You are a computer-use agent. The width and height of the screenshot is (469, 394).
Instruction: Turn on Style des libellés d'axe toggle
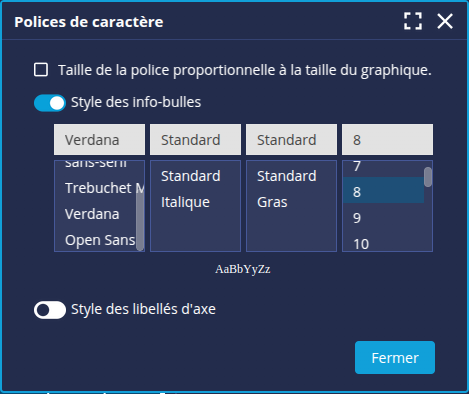50,310
